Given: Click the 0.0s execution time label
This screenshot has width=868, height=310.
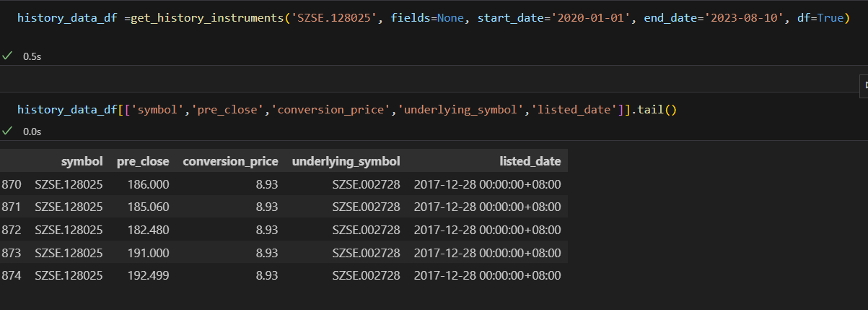Looking at the screenshot, I should [x=32, y=132].
